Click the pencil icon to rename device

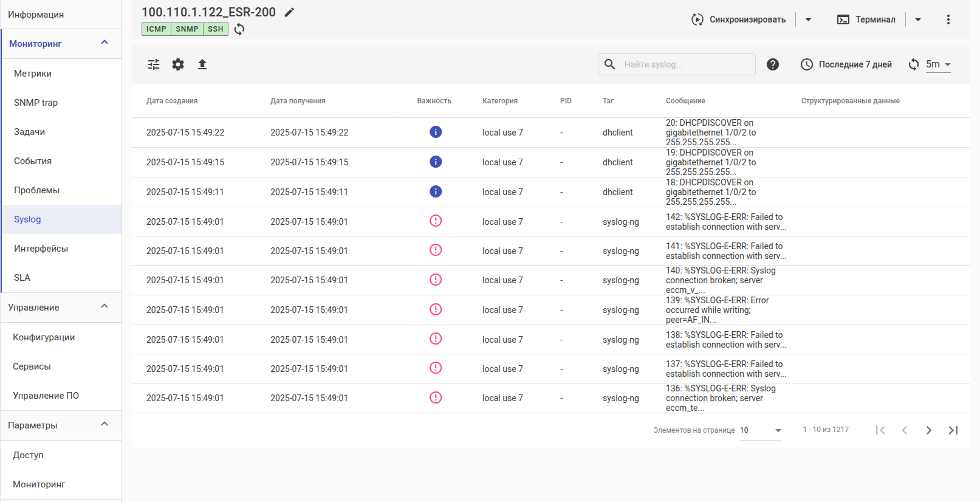[x=290, y=12]
